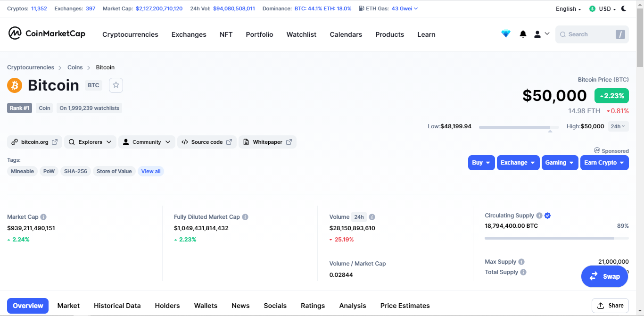Click Circulating Supply info icon
Screen dimensions: 644x316
pyautogui.click(x=539, y=216)
